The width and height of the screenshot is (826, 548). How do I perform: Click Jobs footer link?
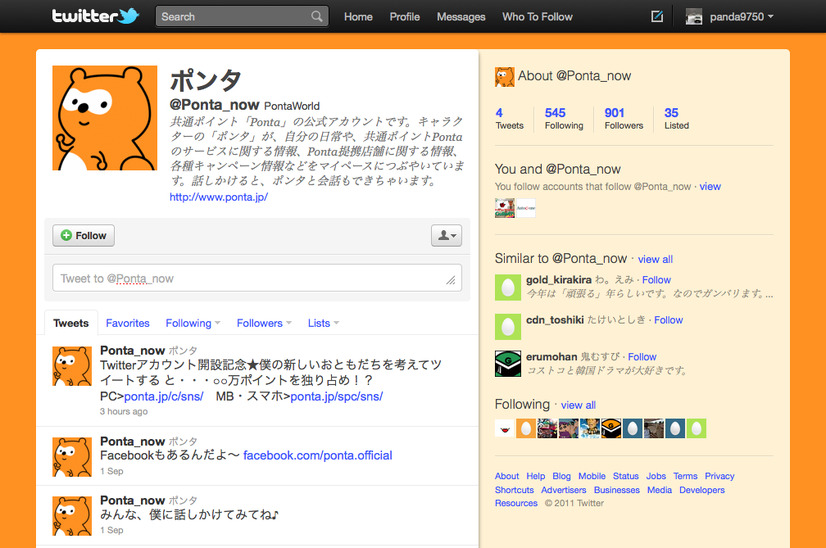(656, 476)
